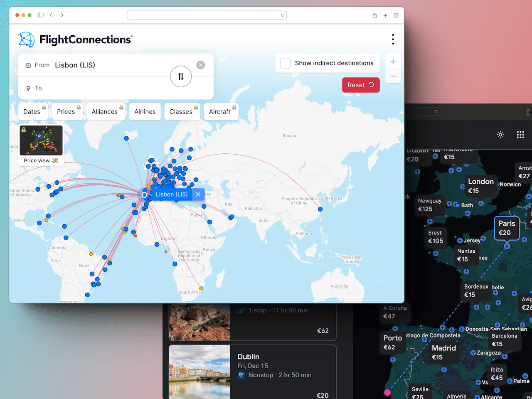Close the Lisbon (LIS) map label
The height and width of the screenshot is (399, 532).
point(198,194)
